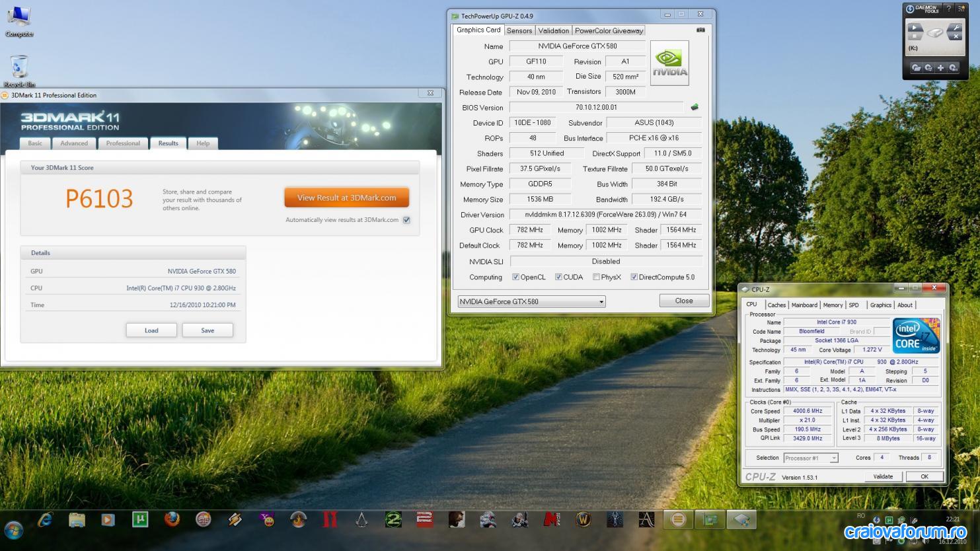Image resolution: width=980 pixels, height=551 pixels.
Task: Click the RO language indicator in tray
Action: (860, 515)
